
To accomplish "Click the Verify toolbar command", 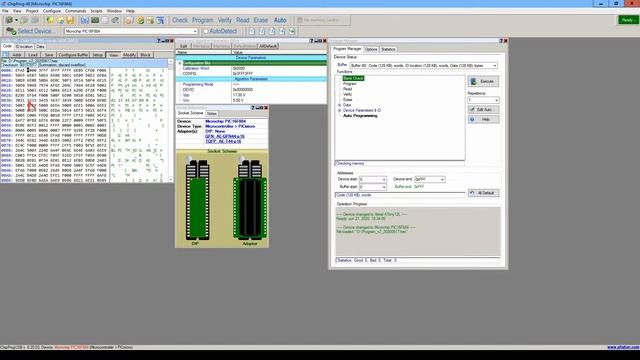I will (224, 20).
